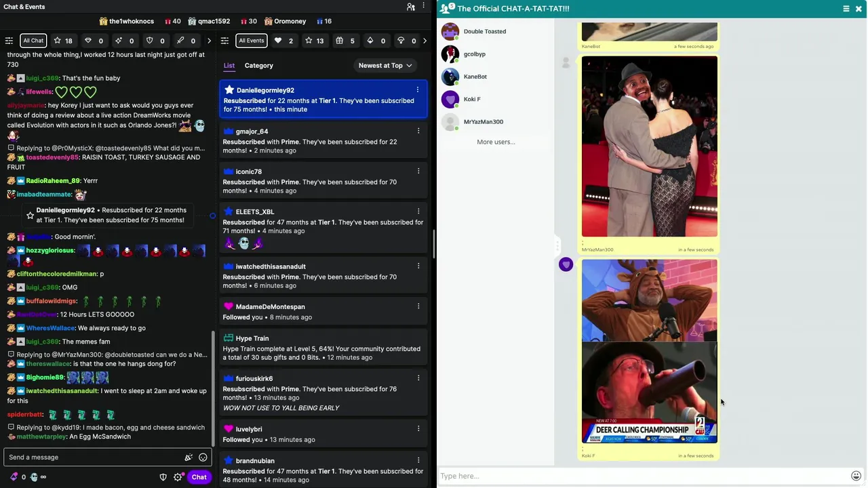This screenshot has width=868, height=488.
Task: Click Oromoney top gifter name
Action: [290, 22]
